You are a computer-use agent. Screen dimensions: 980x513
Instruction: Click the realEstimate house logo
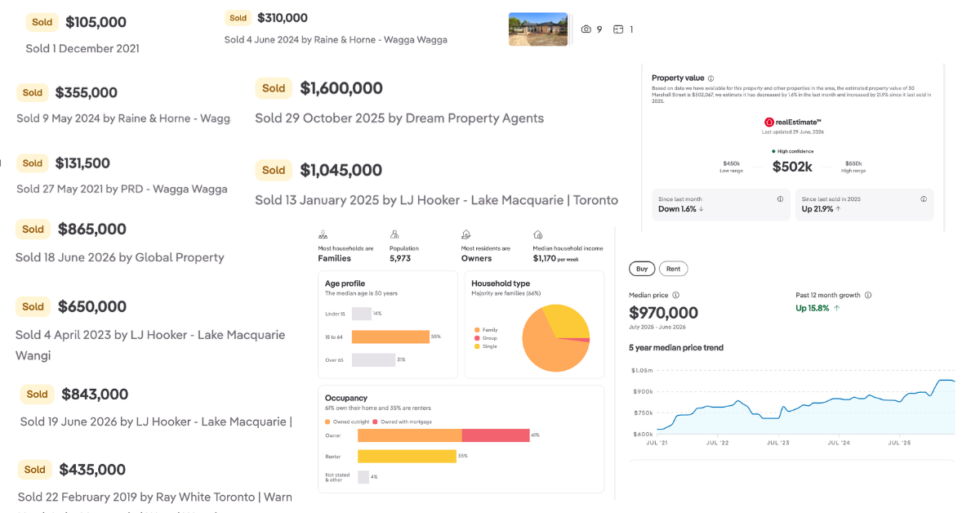pos(768,122)
